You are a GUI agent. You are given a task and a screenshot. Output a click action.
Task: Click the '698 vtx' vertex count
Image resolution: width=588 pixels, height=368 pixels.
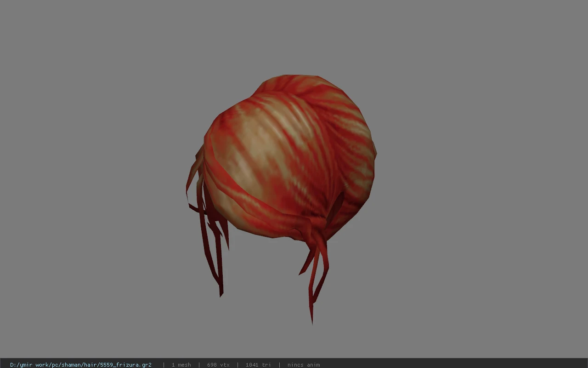point(218,365)
